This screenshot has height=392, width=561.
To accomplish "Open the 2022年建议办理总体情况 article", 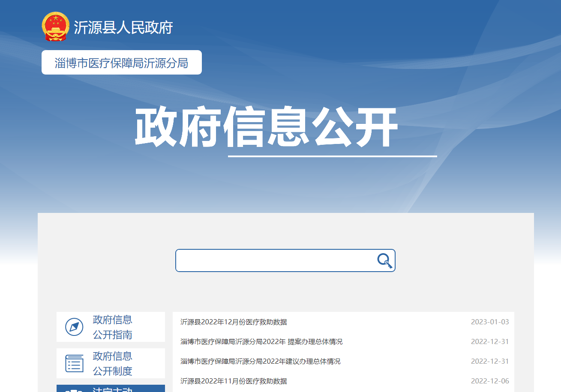I will pyautogui.click(x=260, y=362).
